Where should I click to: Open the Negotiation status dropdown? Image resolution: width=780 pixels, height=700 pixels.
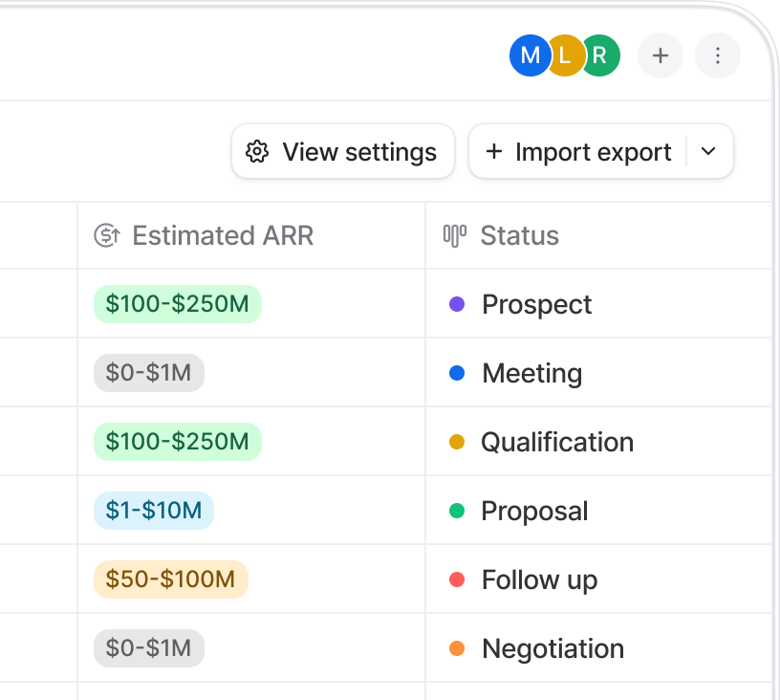pos(552,648)
